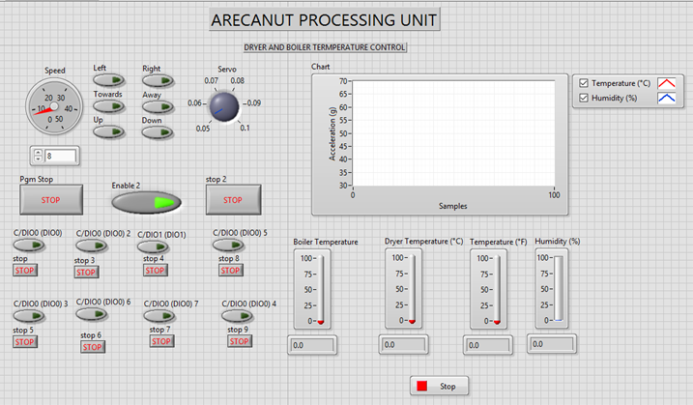Viewport: 693px width, 405px height.
Task: Uncheck the Temperature (°C) legend checkbox
Action: (584, 83)
